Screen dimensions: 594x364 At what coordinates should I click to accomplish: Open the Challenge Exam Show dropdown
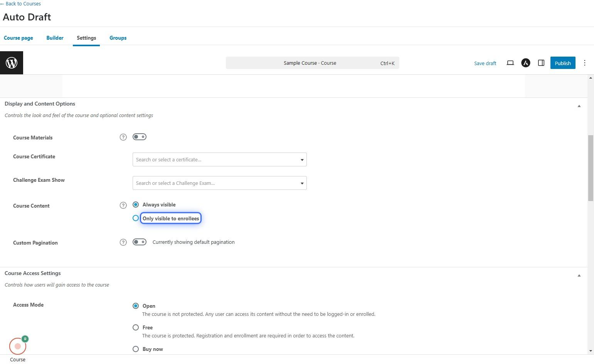coord(219,183)
